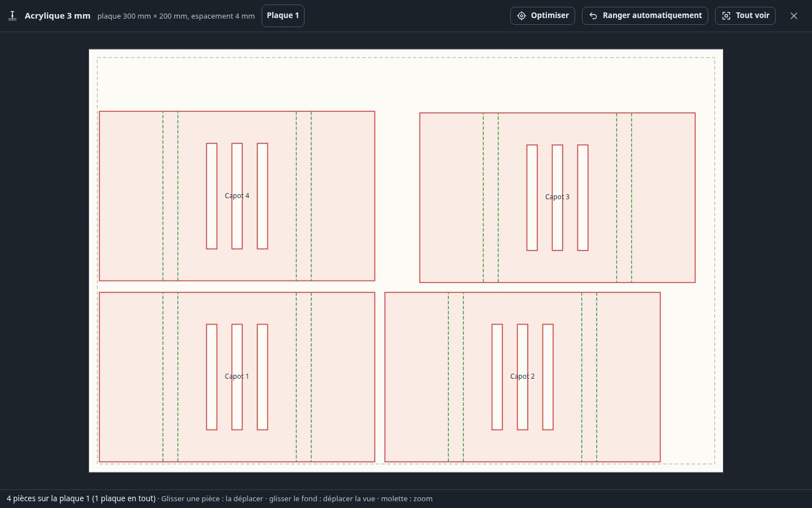Select the Capot 1 piece label

[237, 376]
